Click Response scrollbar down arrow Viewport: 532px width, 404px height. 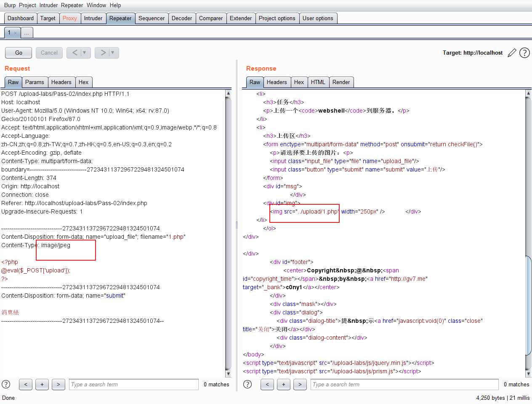point(528,374)
